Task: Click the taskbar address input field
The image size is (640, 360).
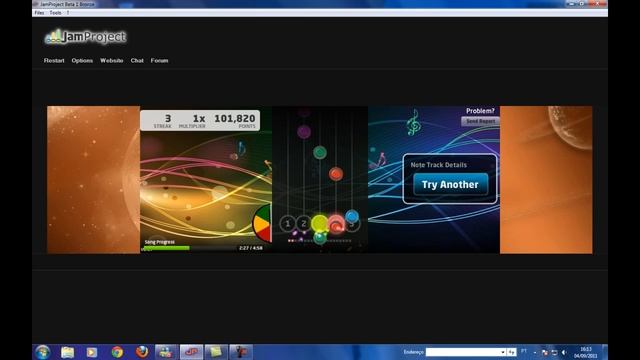Action: coord(463,352)
